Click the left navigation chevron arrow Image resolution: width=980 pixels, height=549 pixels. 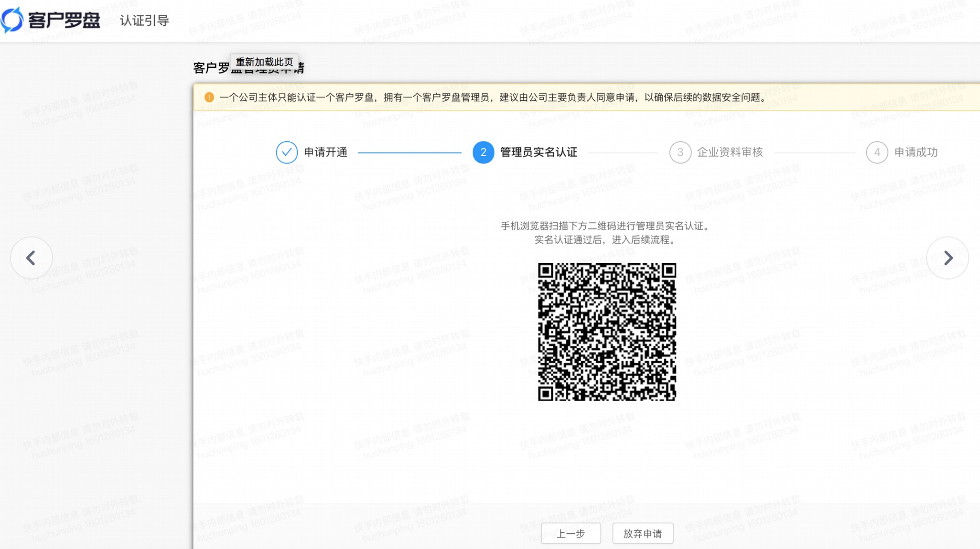click(x=31, y=258)
